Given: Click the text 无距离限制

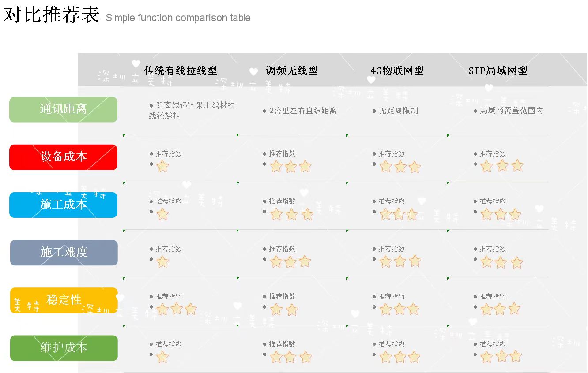Looking at the screenshot, I should click(x=398, y=111).
